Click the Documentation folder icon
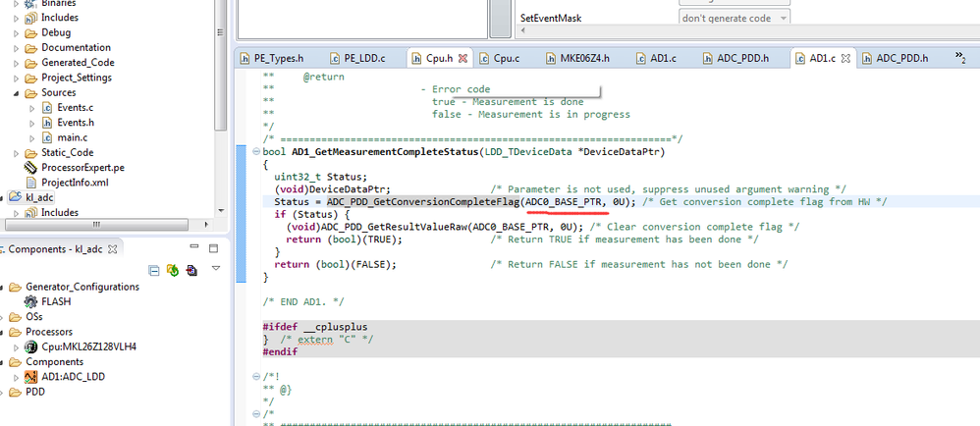The image size is (980, 426). [x=30, y=47]
